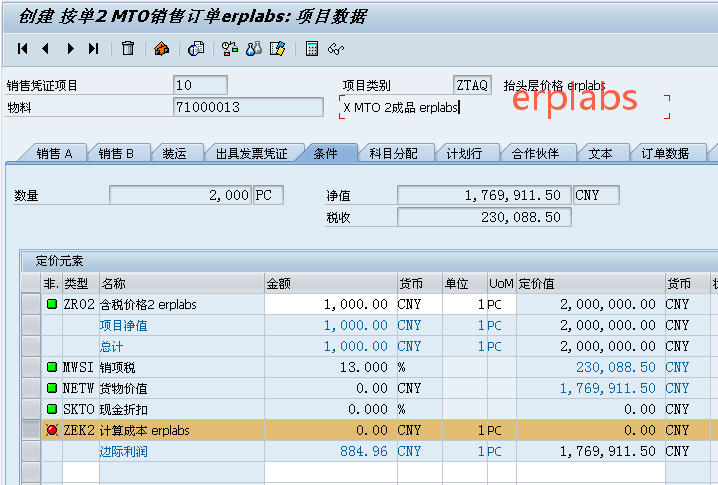Screen dimensions: 718x485
Task: Click the notepad with pencil icon
Action: point(277,48)
